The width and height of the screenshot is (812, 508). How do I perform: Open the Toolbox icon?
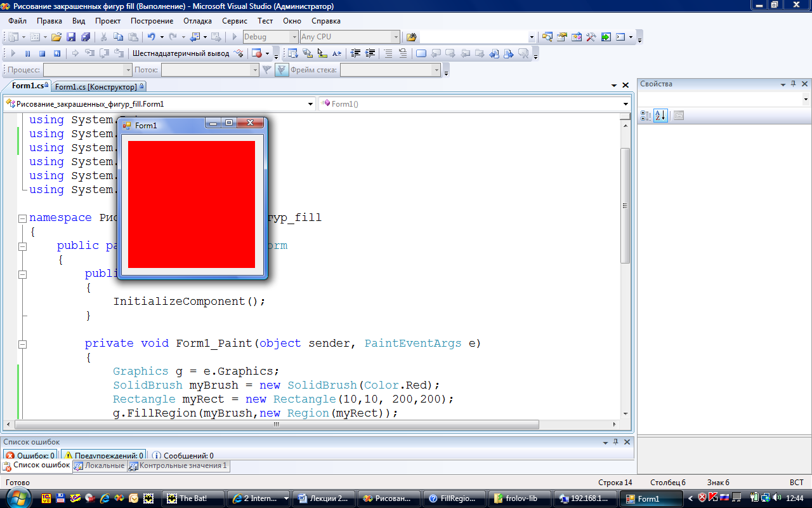[591, 37]
